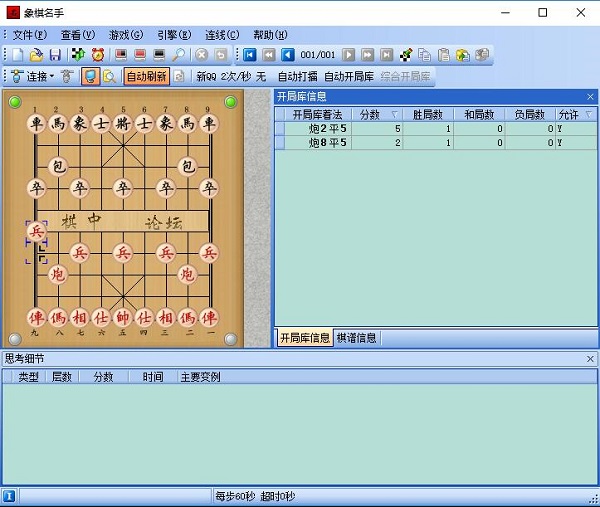This screenshot has width=600, height=507.
Task: Click the 2次/秒 refresh rate
Action: [236, 77]
